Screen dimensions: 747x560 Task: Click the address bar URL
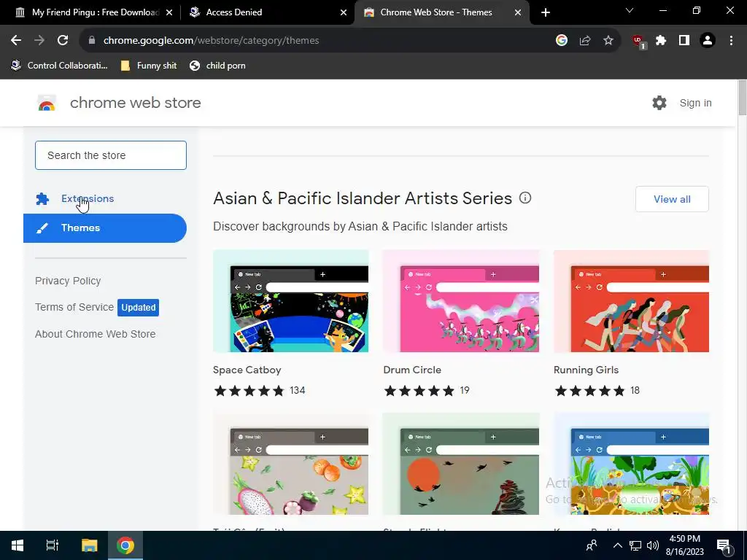tap(211, 41)
